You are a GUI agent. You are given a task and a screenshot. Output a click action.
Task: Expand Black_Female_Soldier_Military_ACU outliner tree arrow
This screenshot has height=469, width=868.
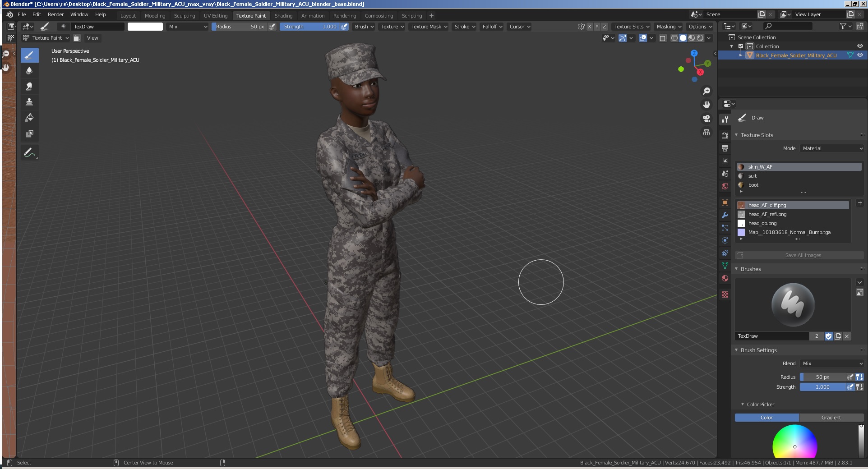click(x=740, y=55)
